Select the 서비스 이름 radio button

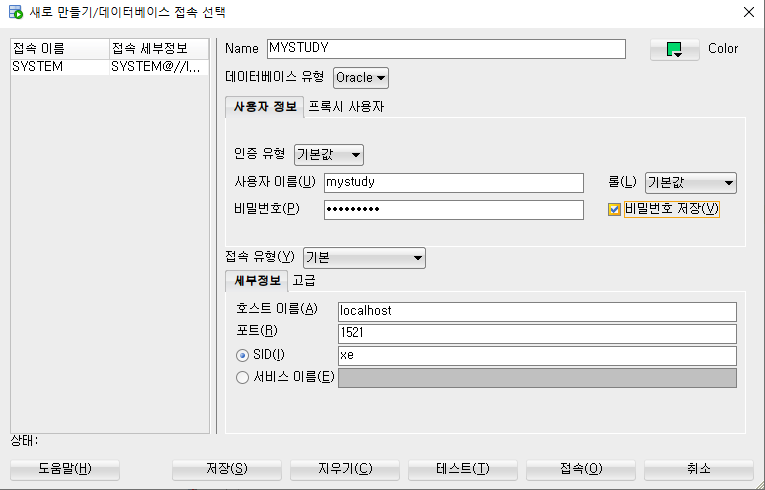click(x=242, y=378)
